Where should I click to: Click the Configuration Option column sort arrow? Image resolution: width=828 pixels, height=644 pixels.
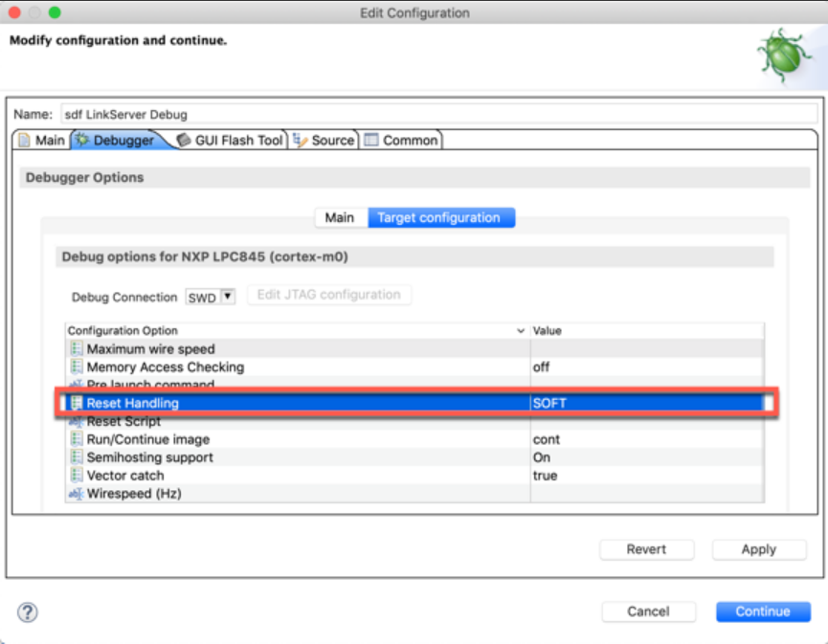(521, 331)
